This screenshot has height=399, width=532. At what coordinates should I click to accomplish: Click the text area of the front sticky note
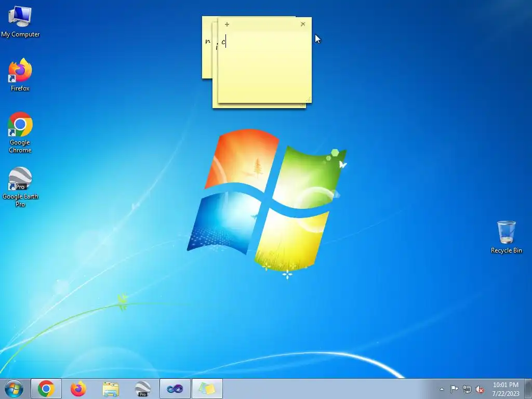tap(264, 66)
